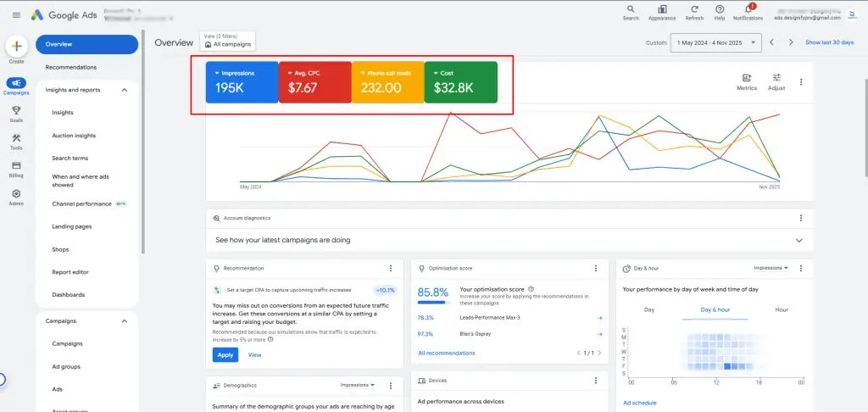Image resolution: width=868 pixels, height=412 pixels.
Task: Click the Create plus button
Action: pyautogui.click(x=17, y=46)
